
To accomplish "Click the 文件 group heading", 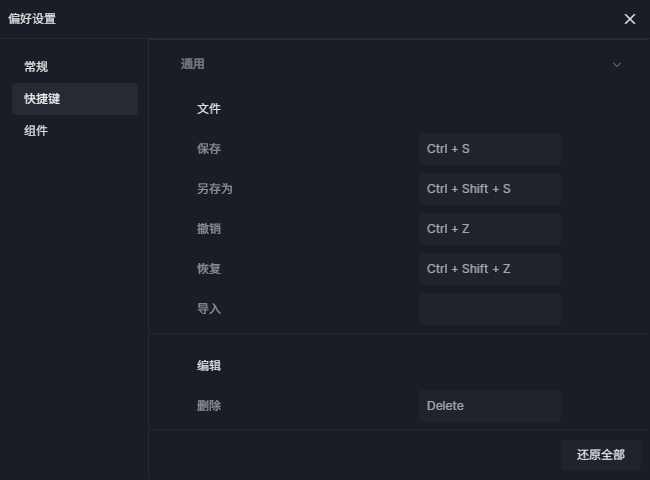I will [209, 109].
